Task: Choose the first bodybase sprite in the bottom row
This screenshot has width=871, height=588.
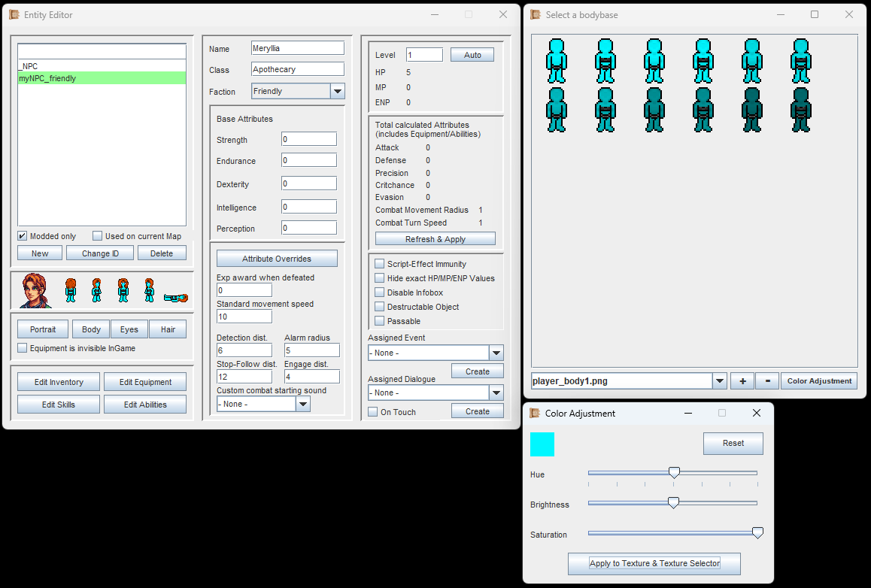Action: (556, 110)
